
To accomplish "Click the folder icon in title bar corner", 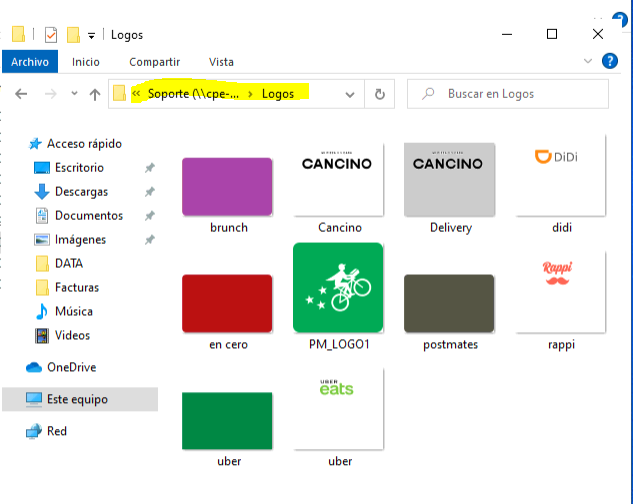I will [18, 34].
